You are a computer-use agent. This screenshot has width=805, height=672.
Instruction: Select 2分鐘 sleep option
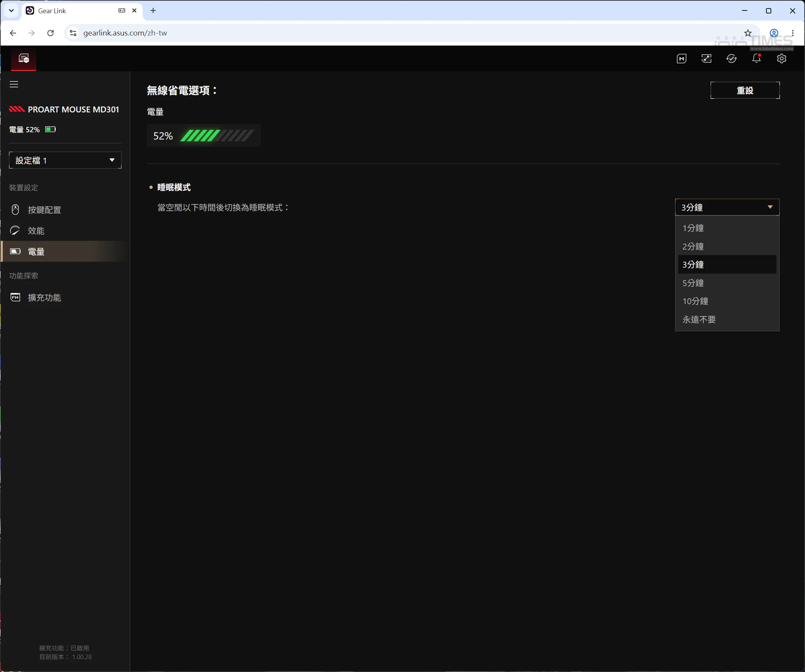click(x=727, y=246)
